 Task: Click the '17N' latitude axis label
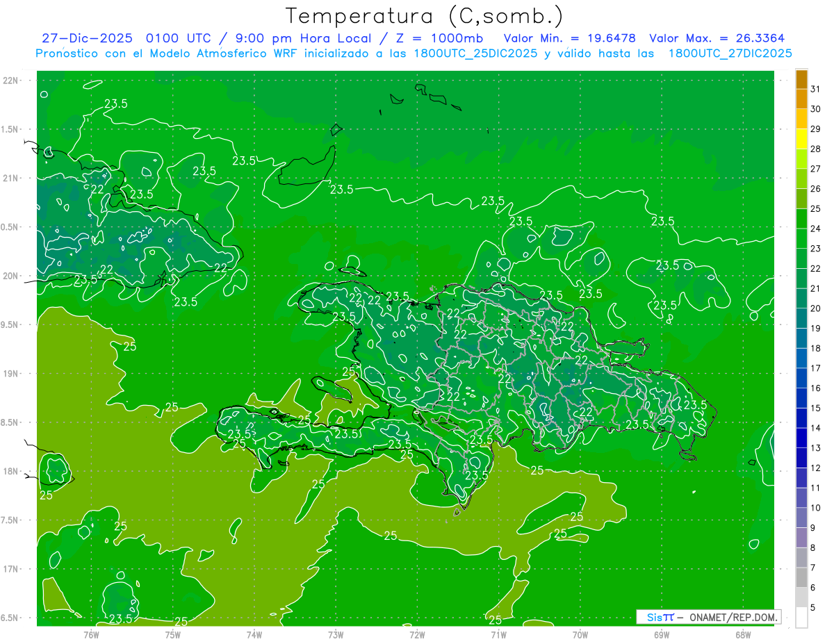11,569
